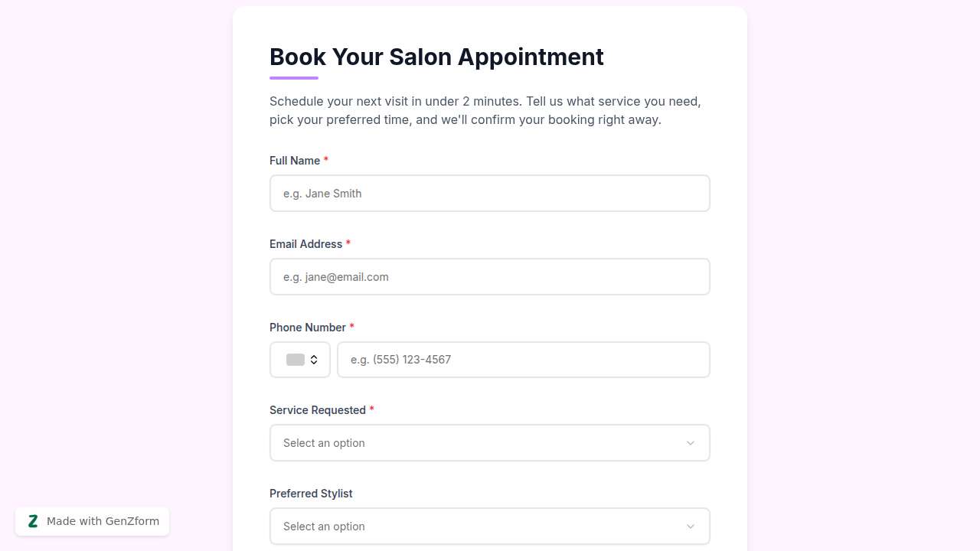
Task: Click the red asterisk beside Service Requested
Action: 372,409
